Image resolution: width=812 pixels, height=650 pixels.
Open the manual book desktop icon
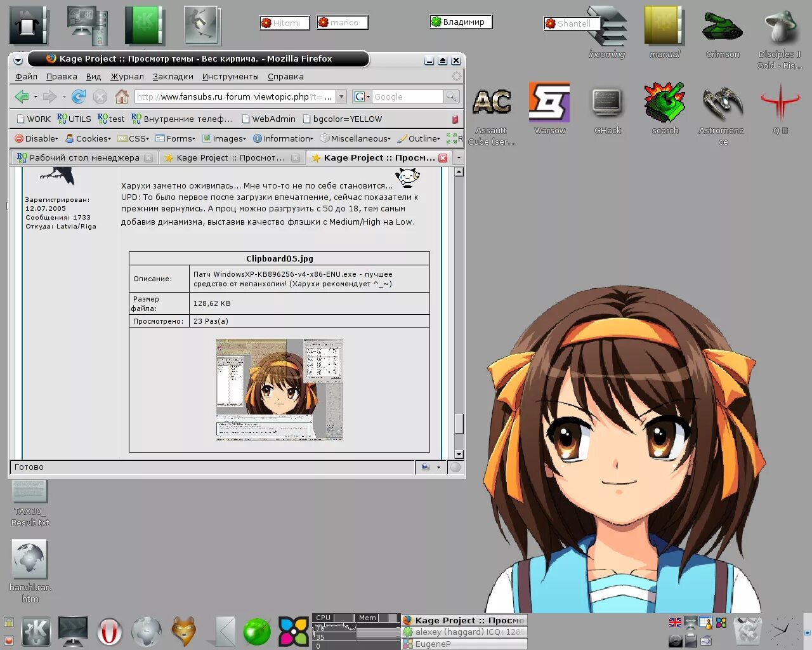tap(665, 27)
